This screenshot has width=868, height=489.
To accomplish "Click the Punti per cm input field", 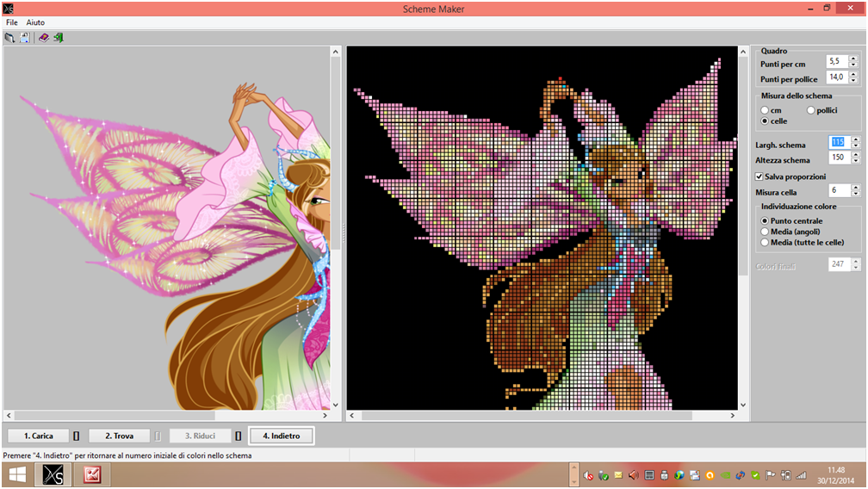I will [x=837, y=61].
